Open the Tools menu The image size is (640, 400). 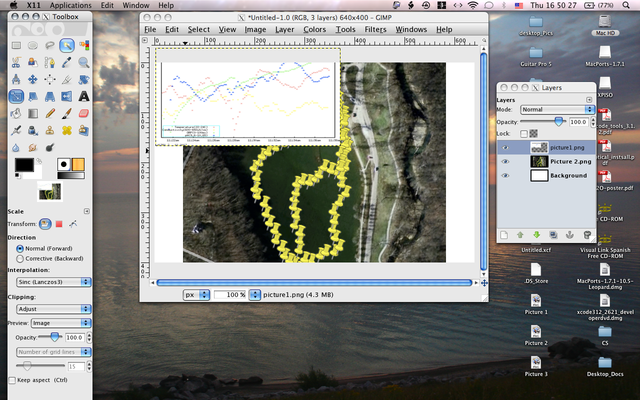click(345, 29)
